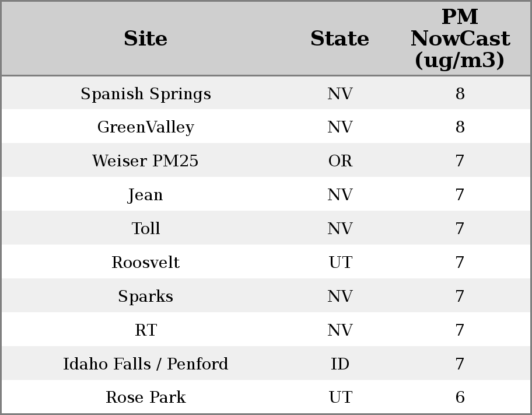The width and height of the screenshot is (532, 415).
Task: Select the Roosvelt site cell
Action: [146, 262]
